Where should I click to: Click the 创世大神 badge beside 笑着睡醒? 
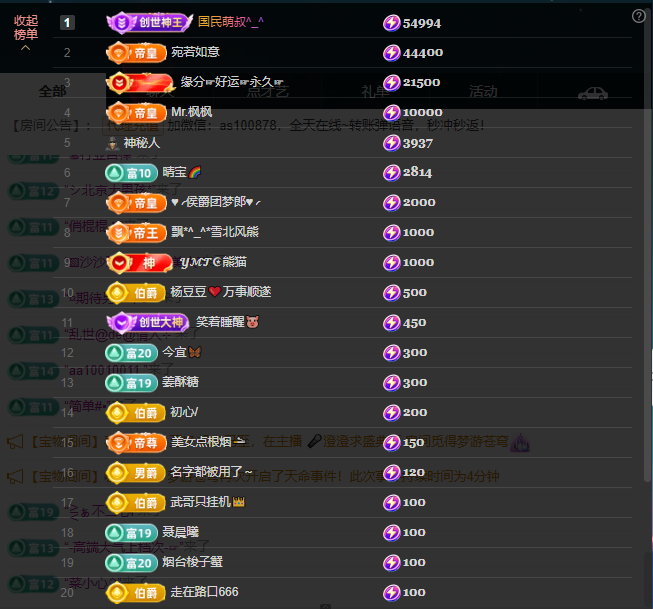click(x=148, y=322)
